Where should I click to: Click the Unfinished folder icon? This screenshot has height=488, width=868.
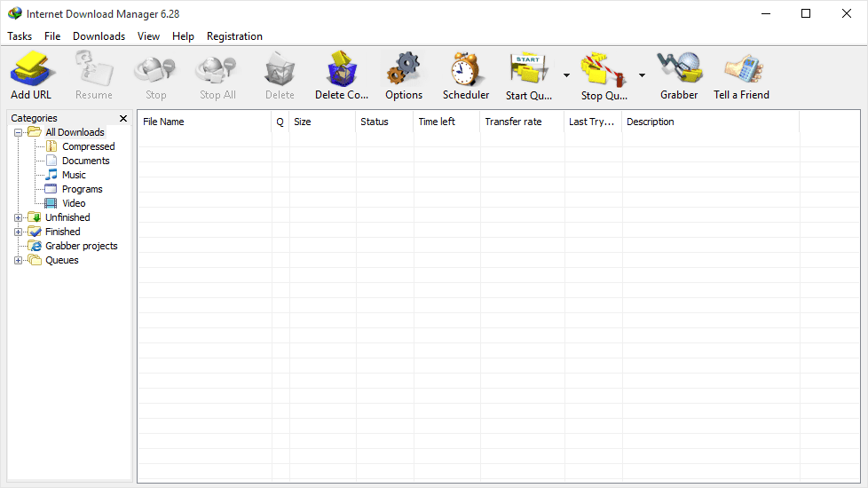(35, 216)
